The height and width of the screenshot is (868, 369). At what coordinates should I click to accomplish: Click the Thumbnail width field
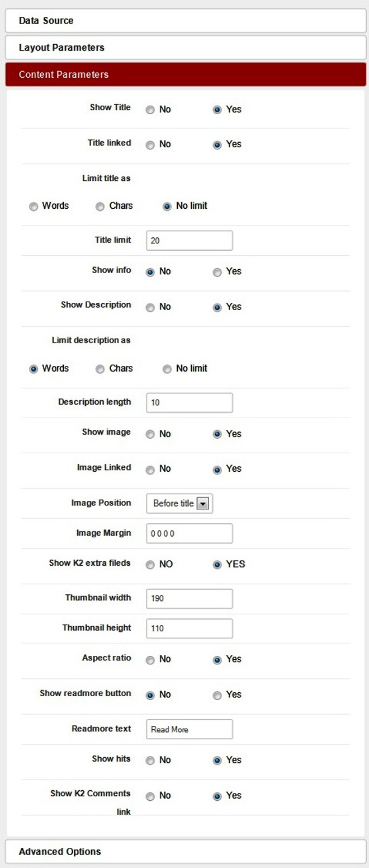point(189,599)
